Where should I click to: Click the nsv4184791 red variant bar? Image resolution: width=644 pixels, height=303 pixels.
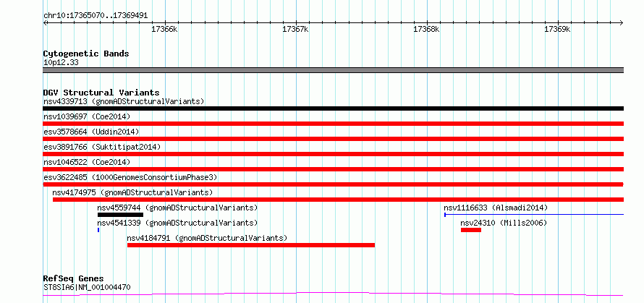coord(251,245)
